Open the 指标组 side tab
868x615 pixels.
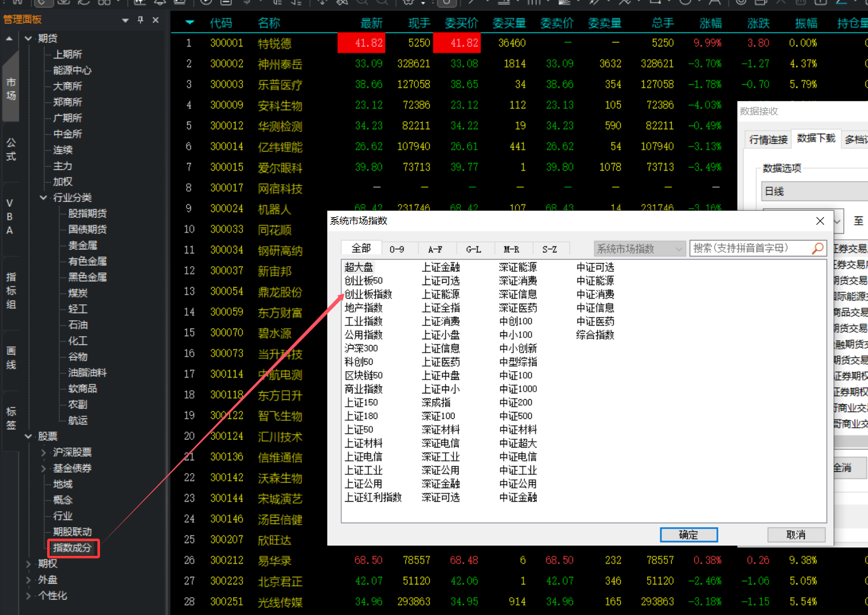[x=11, y=290]
